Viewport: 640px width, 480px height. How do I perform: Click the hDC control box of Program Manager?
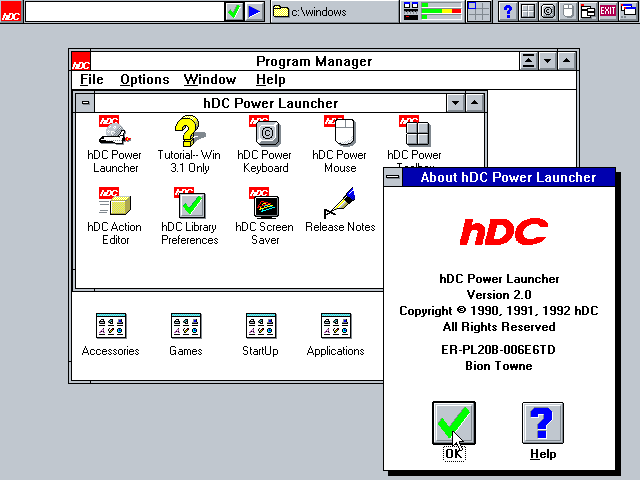pos(81,61)
